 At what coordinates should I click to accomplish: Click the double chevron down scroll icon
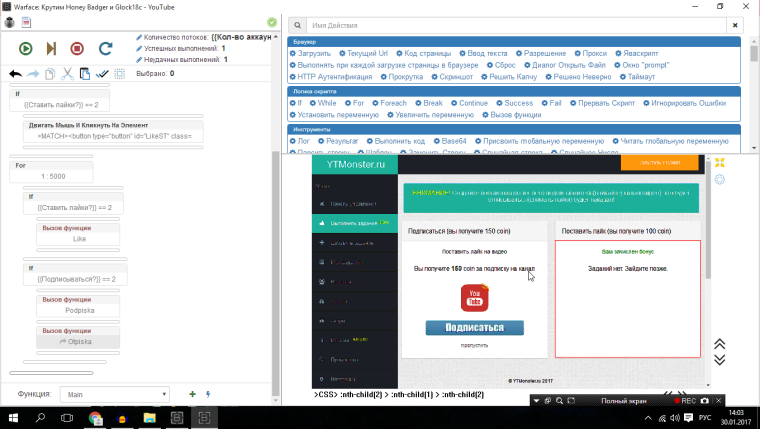[x=720, y=360]
